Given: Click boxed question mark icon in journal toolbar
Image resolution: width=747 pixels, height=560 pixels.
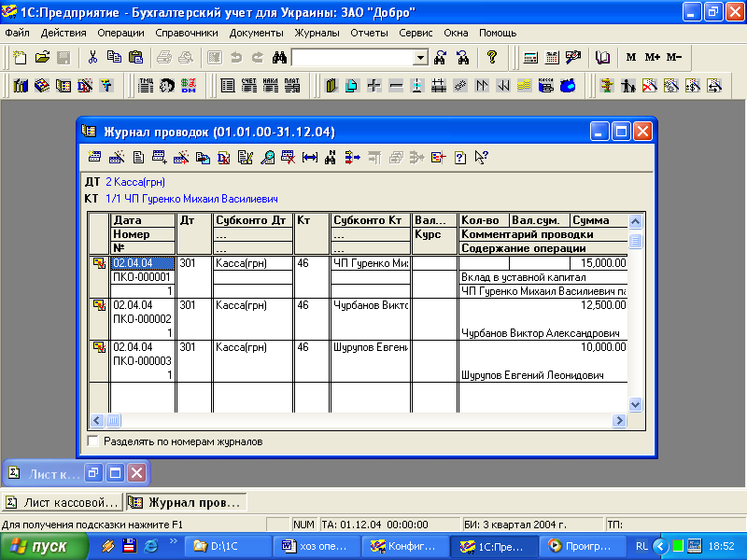Looking at the screenshot, I should pyautogui.click(x=459, y=157).
